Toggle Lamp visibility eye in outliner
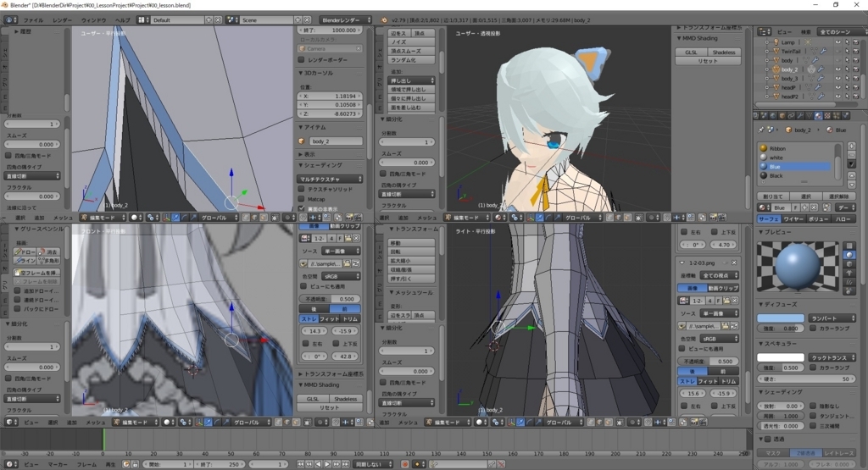 (x=837, y=42)
